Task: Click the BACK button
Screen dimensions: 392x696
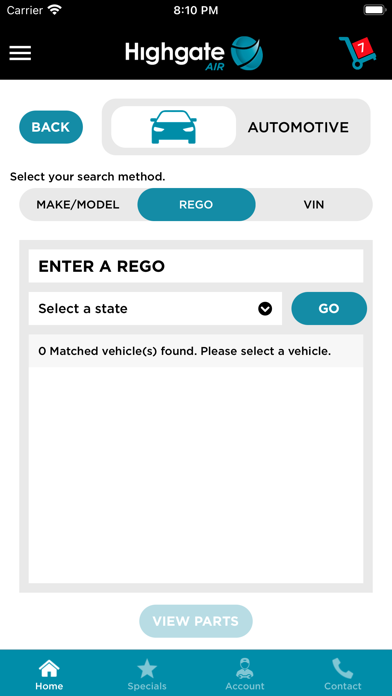Action: coord(51,127)
